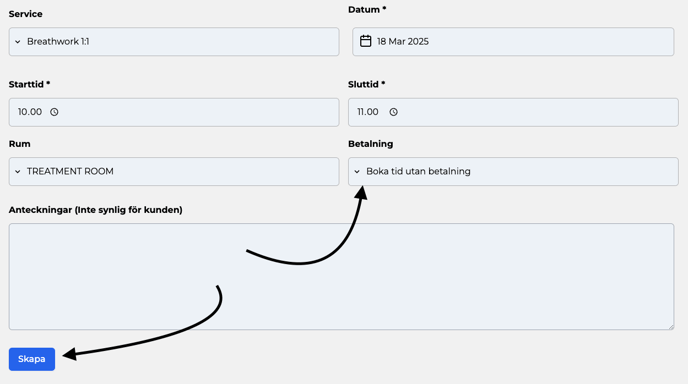Click the chevron icon before Boka tid utan betalning
Image resolution: width=688 pixels, height=384 pixels.
tap(357, 172)
